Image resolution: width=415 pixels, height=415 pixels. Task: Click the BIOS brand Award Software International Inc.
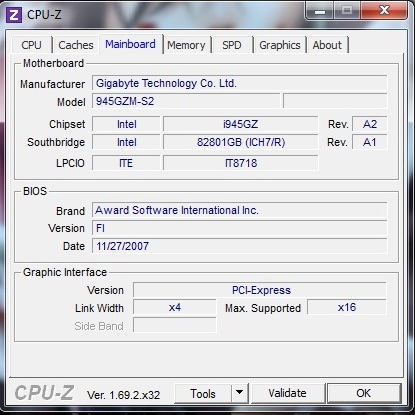(x=240, y=210)
